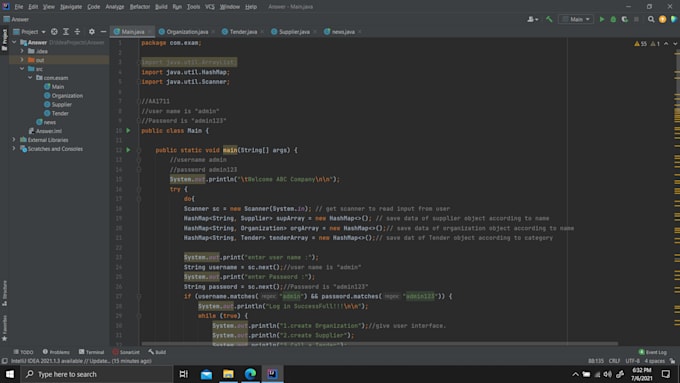Run the Main configuration with the green play icon

pyautogui.click(x=602, y=19)
